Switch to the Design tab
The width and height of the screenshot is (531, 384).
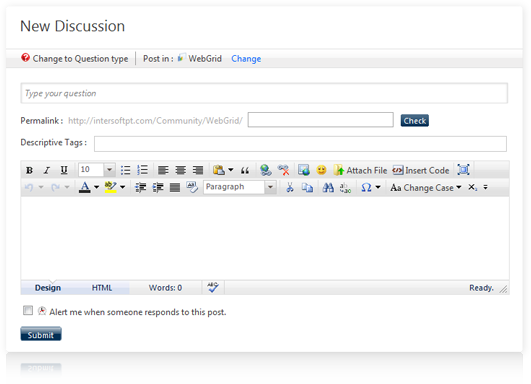click(48, 288)
